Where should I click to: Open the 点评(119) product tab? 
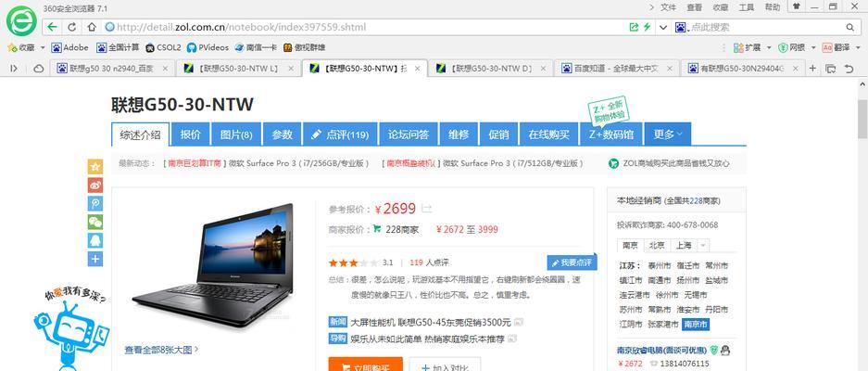pyautogui.click(x=340, y=134)
